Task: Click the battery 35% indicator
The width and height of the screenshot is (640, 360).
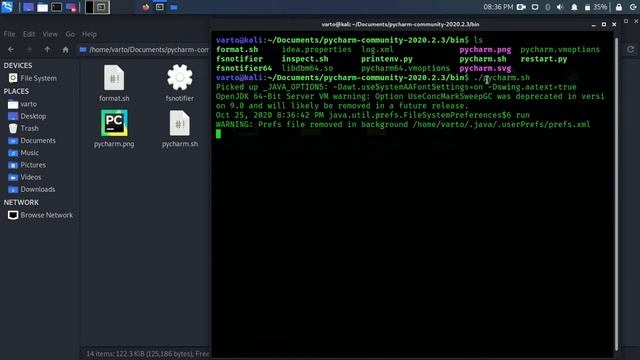Action: point(596,7)
